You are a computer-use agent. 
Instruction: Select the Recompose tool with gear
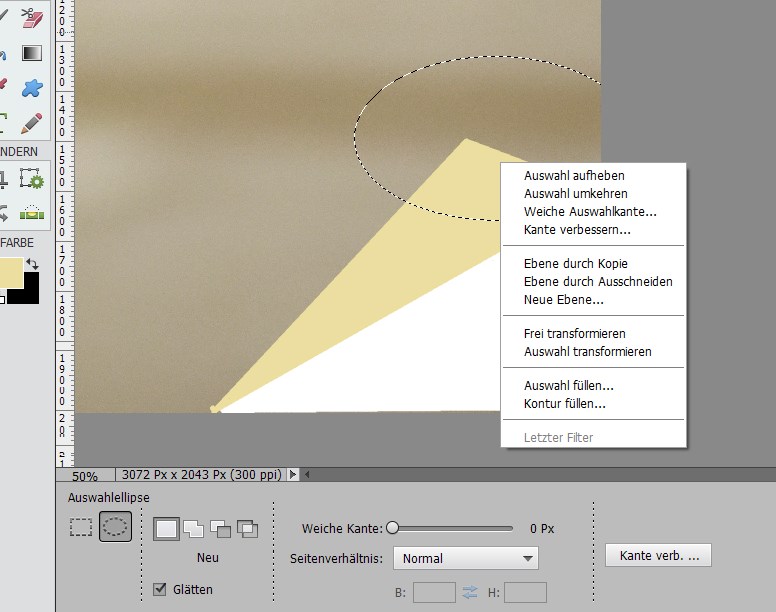tap(32, 179)
